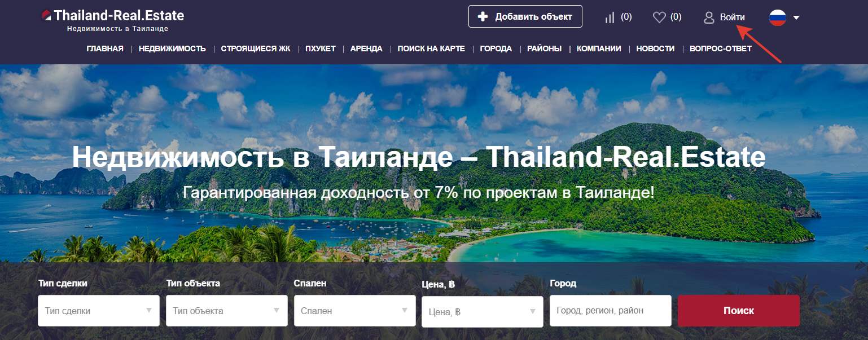Open the Цена price dropdown
Viewport: 868px width, 340px height.
coord(483,312)
